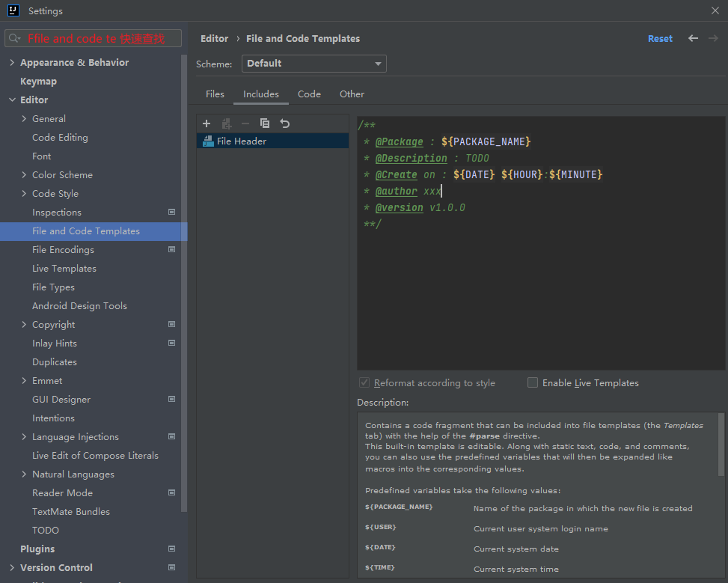Expand the Color Scheme node
The height and width of the screenshot is (583, 728).
24,175
